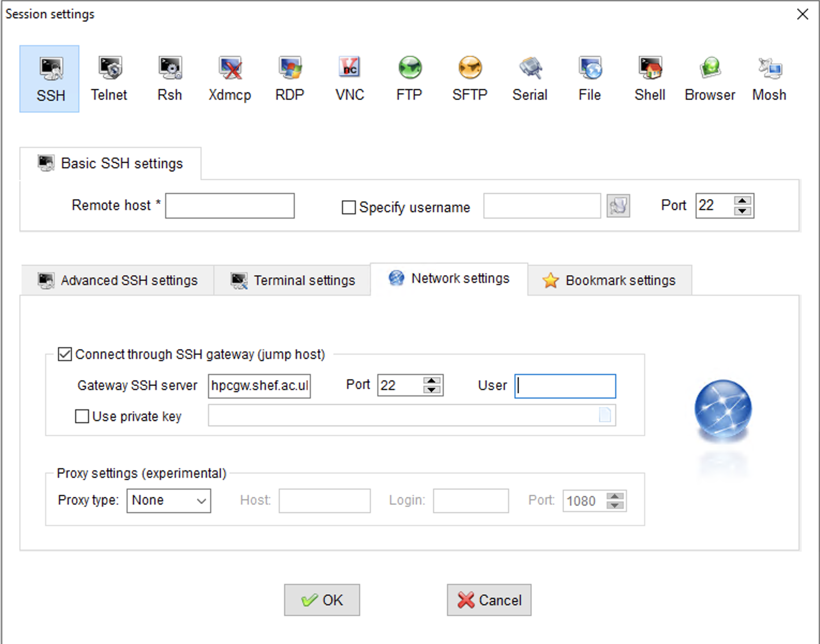The width and height of the screenshot is (820, 644).
Task: Decrease the gateway Port value
Action: coord(432,390)
